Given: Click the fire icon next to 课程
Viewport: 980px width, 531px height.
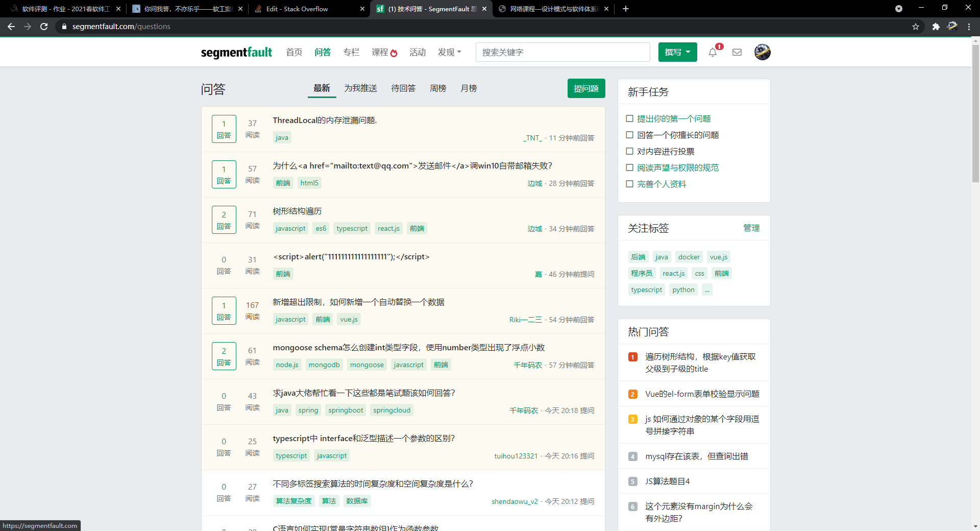Looking at the screenshot, I should pyautogui.click(x=394, y=53).
